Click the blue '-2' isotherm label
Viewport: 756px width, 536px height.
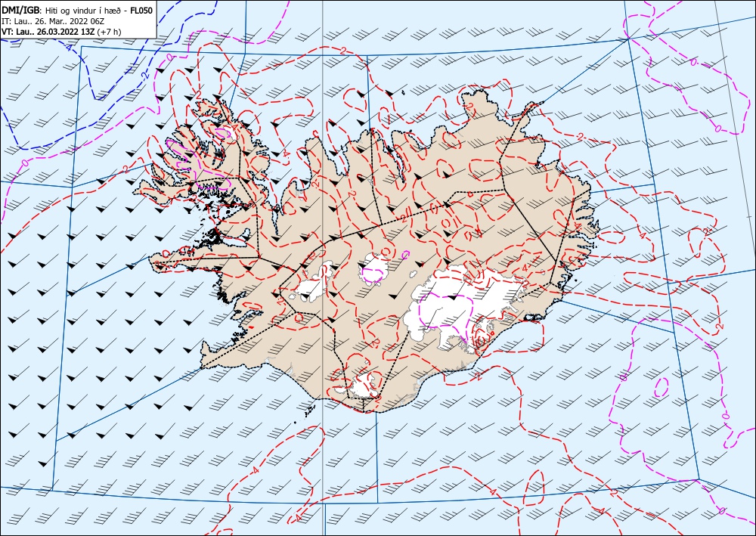tap(144, 75)
